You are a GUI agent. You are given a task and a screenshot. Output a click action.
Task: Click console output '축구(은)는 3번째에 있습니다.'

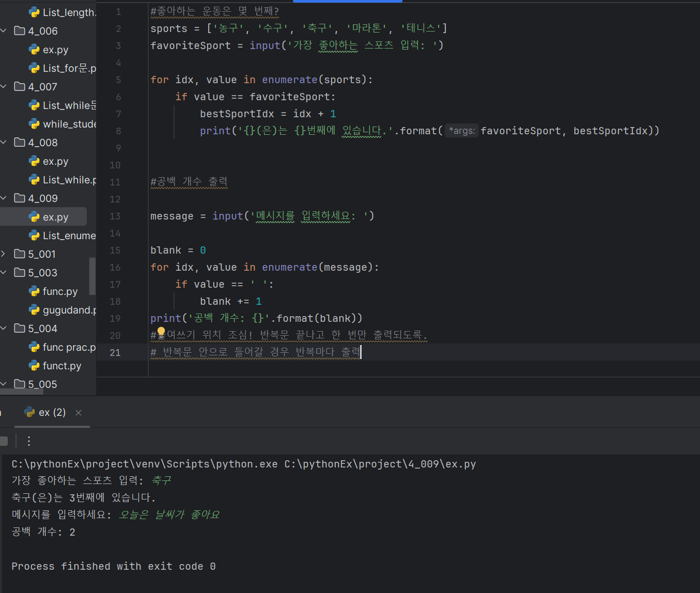click(x=84, y=497)
